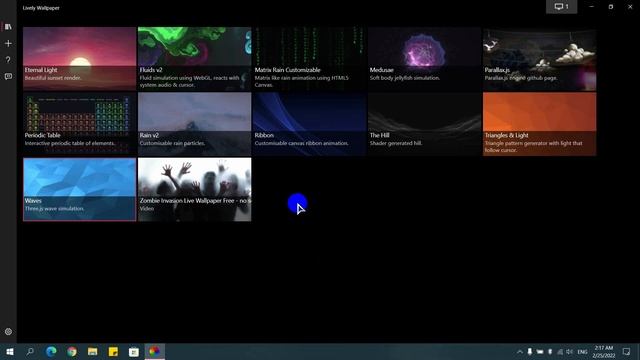Launch Google Chrome from taskbar
The width and height of the screenshot is (640, 360).
click(72, 351)
